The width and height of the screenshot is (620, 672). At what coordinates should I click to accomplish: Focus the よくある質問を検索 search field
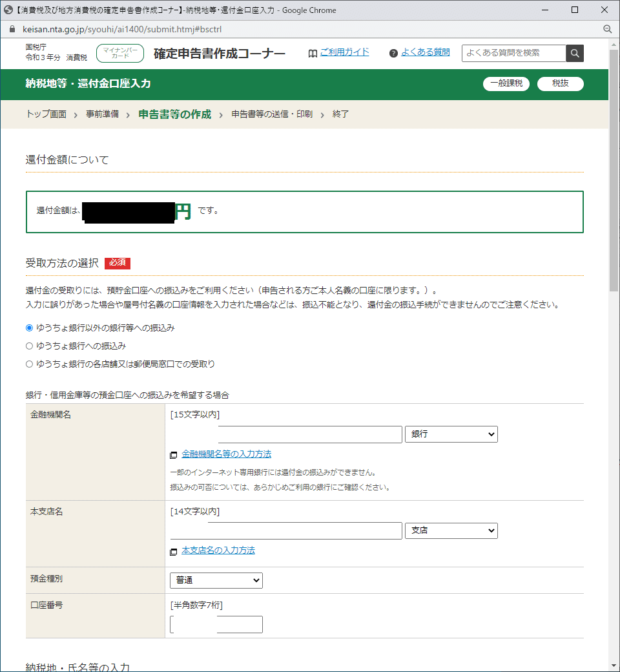[513, 53]
